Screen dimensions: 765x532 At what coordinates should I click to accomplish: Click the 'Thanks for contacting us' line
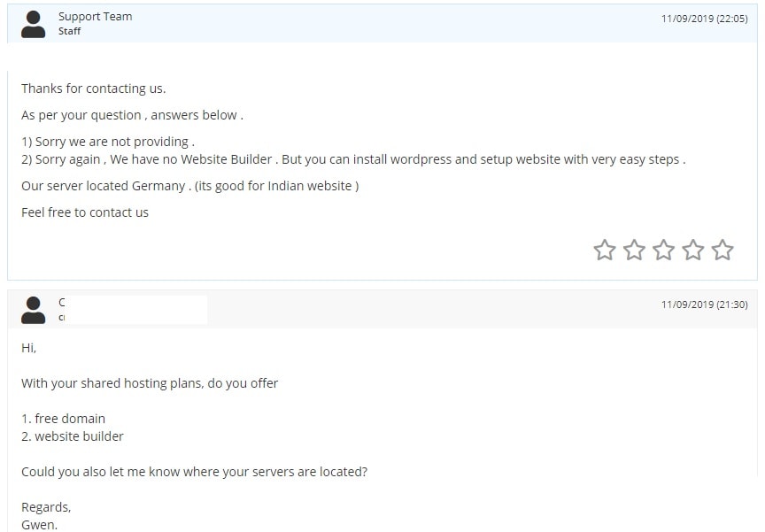tap(94, 89)
